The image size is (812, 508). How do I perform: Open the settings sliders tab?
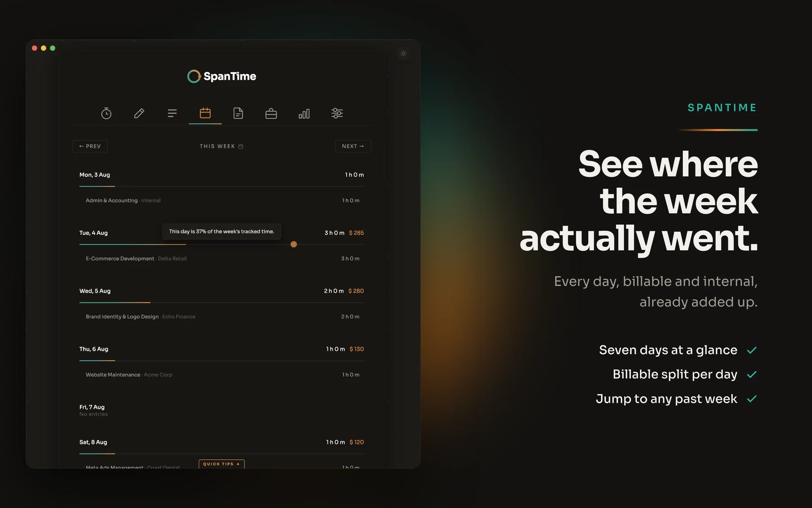(337, 113)
